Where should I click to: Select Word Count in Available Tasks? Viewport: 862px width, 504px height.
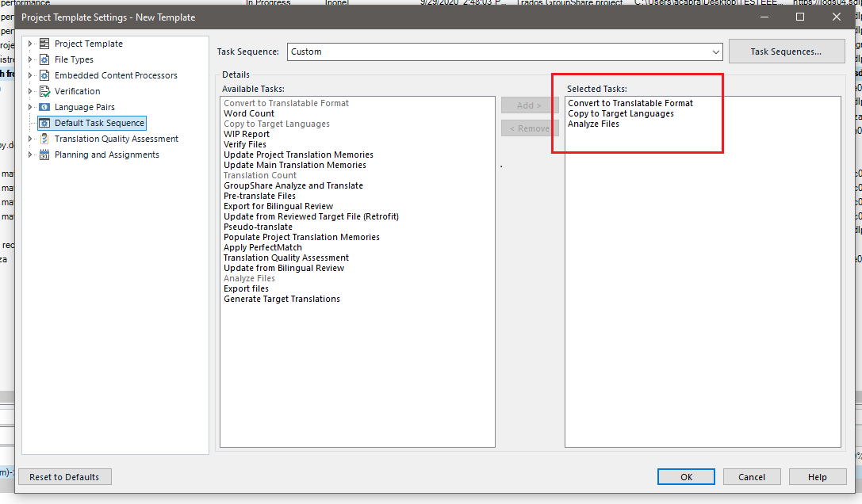249,113
